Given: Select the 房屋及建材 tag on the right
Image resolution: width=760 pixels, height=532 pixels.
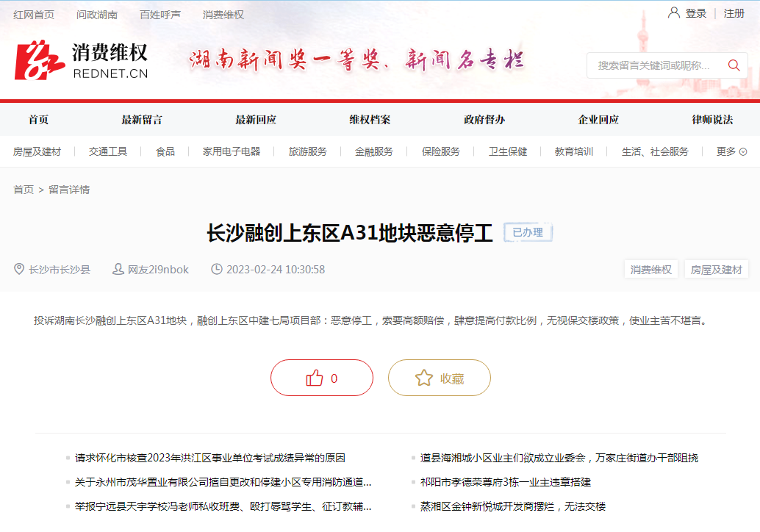Looking at the screenshot, I should (716, 269).
